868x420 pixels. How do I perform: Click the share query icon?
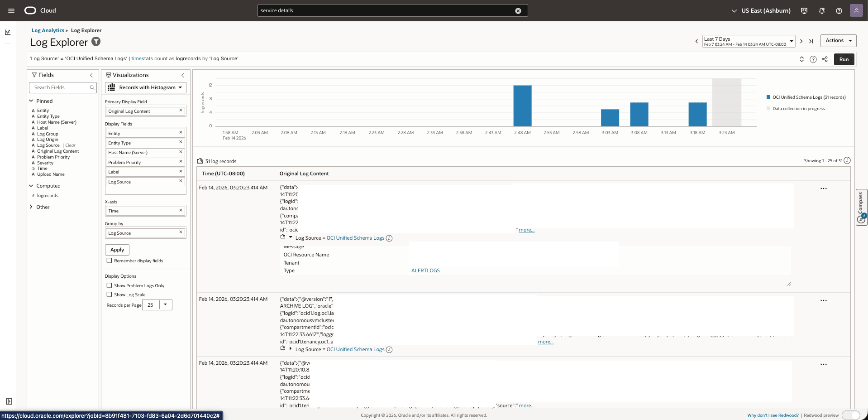click(x=825, y=59)
